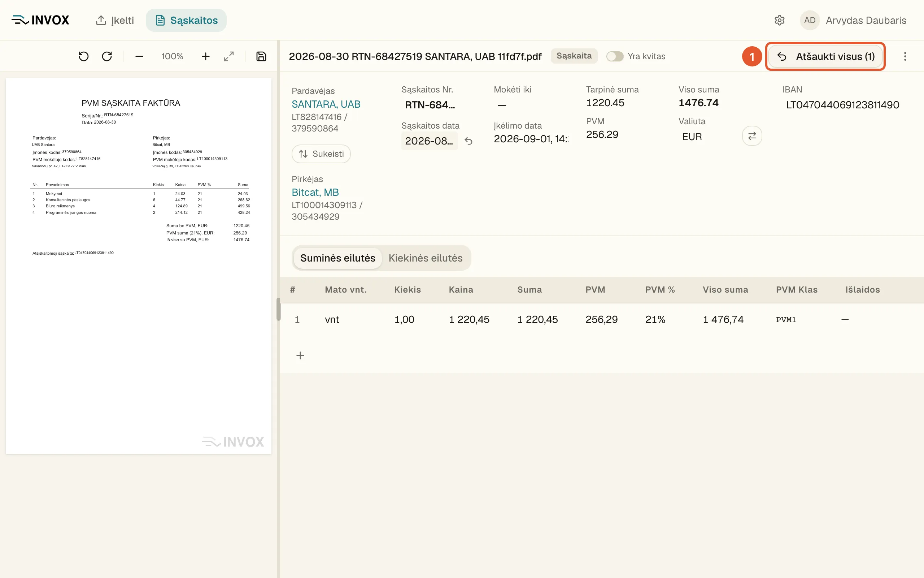The height and width of the screenshot is (578, 924).
Task: Click the Kaina cell 1 220,45
Action: coord(469,320)
